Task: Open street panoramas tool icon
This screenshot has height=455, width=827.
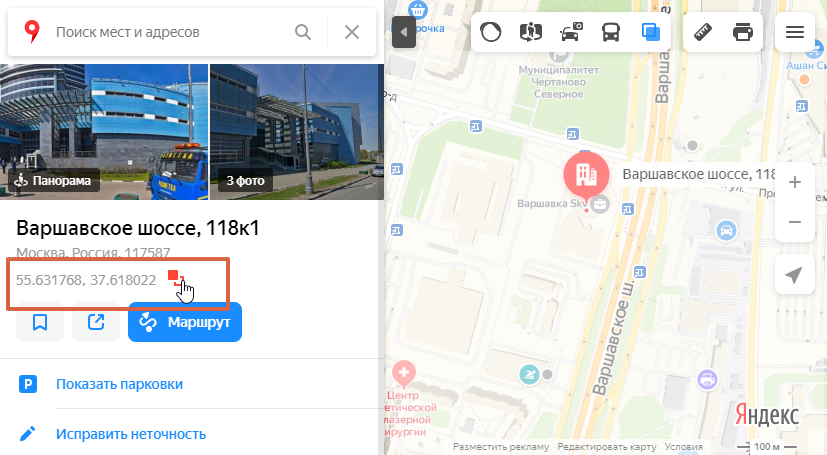Action: click(x=531, y=32)
